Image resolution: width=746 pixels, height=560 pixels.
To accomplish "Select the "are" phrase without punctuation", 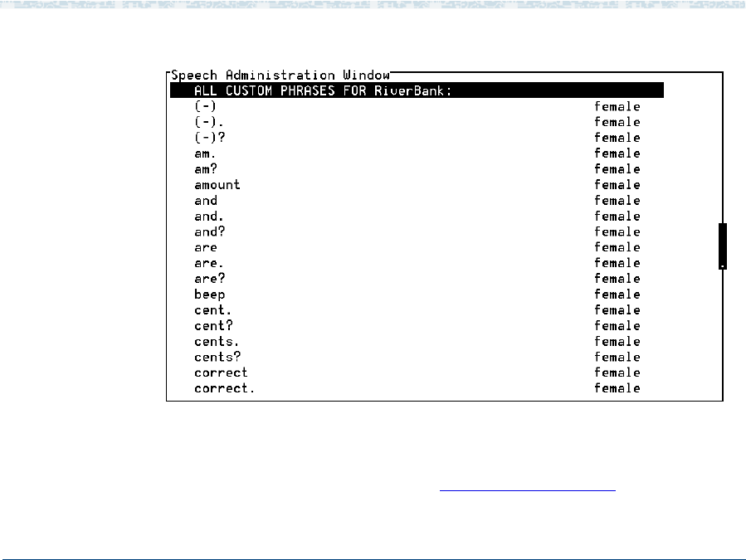I will pyautogui.click(x=417, y=247).
